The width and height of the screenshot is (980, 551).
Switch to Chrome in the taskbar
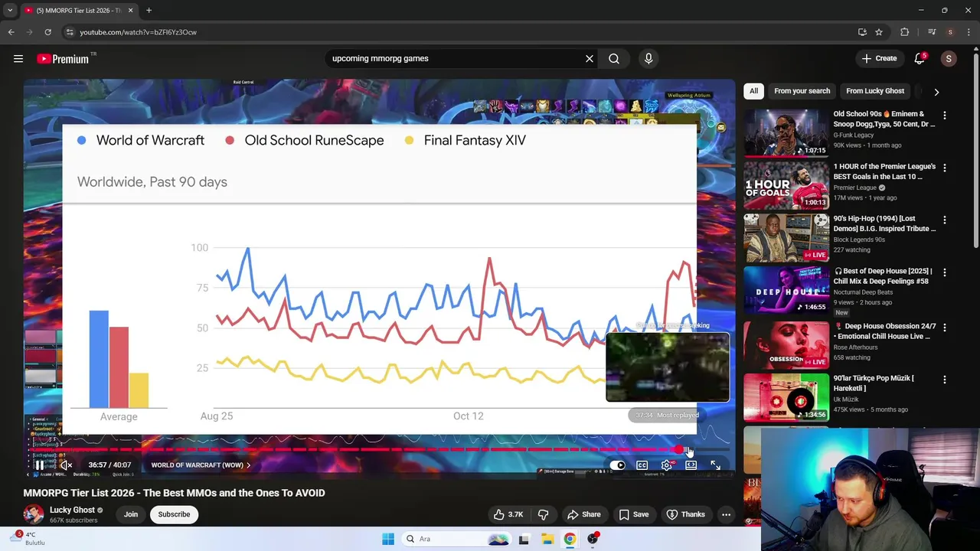pyautogui.click(x=570, y=539)
